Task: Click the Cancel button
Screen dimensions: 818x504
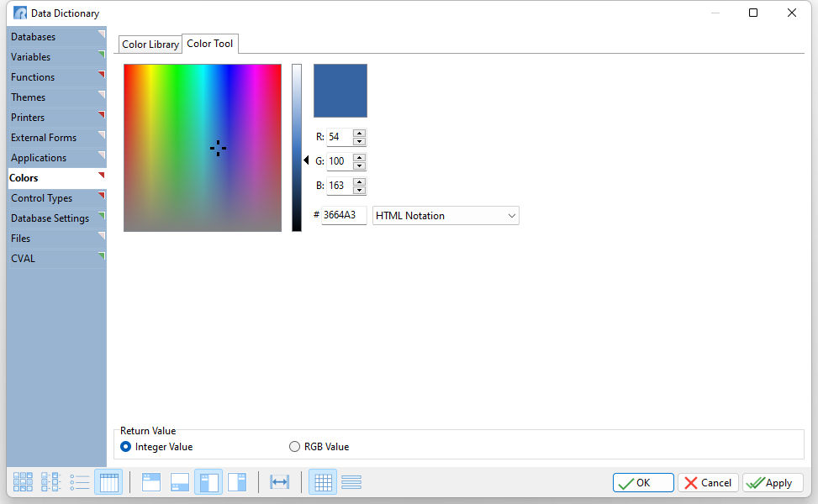Action: click(708, 483)
